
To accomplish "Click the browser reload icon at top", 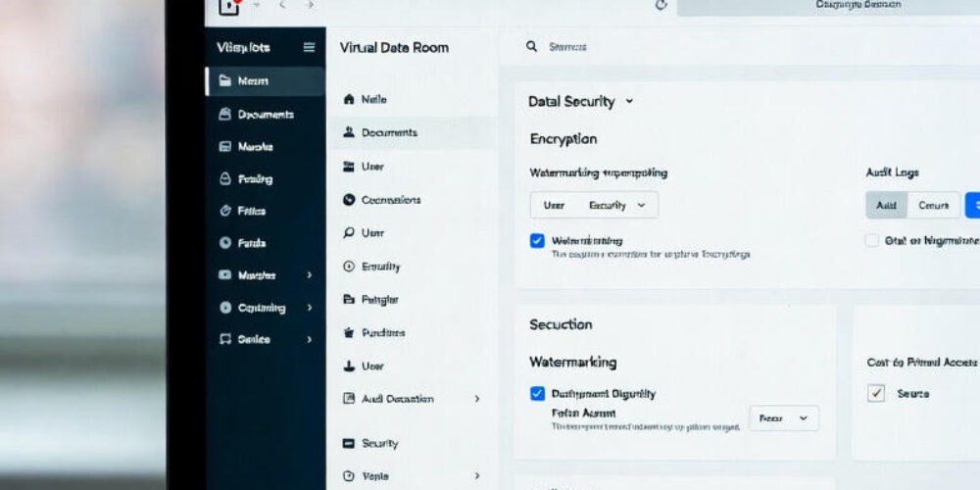I will [661, 5].
